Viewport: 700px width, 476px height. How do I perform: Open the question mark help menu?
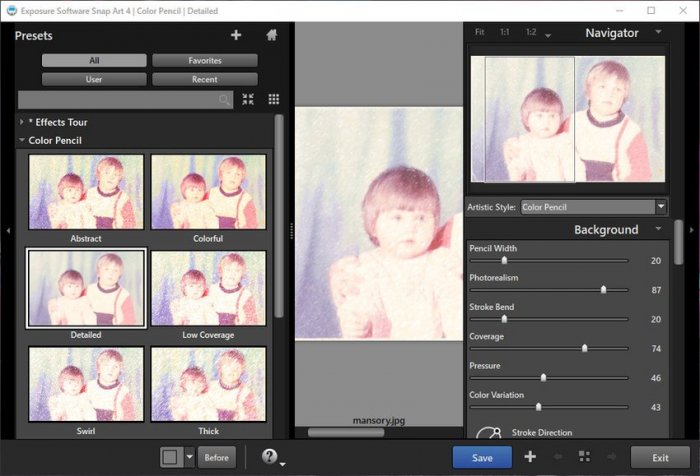click(x=269, y=456)
